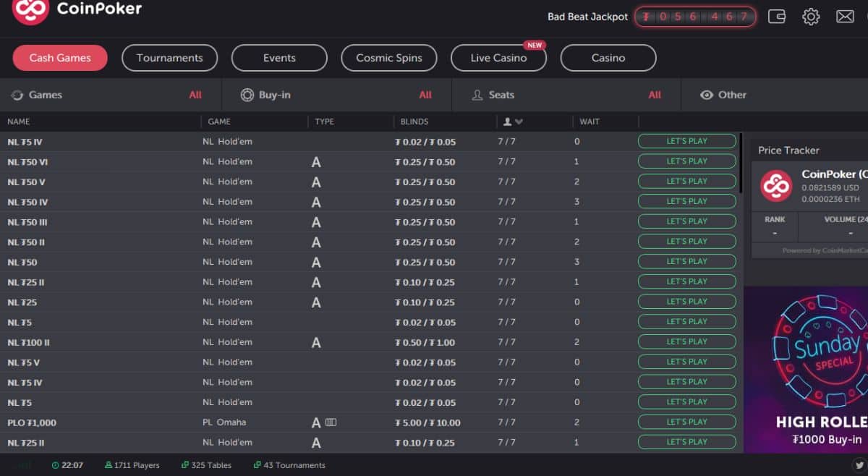The width and height of the screenshot is (868, 476).
Task: Open settings via the gear icon
Action: (811, 17)
